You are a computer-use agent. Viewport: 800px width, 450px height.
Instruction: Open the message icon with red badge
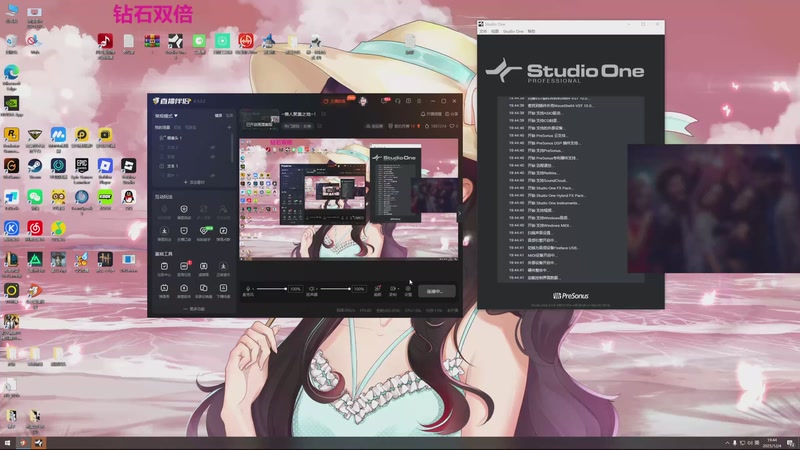385,101
